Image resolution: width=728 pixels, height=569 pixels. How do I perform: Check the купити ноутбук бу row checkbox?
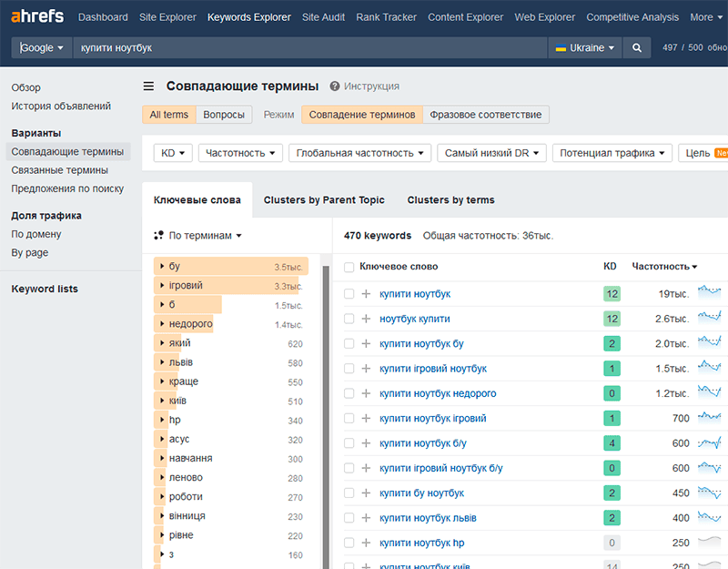click(x=349, y=344)
